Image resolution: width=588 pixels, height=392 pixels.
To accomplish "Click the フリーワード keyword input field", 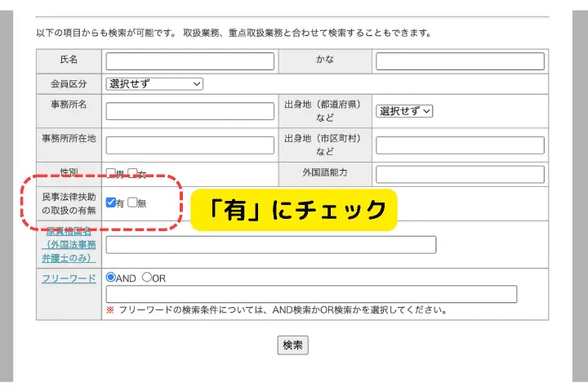I will tap(311, 294).
